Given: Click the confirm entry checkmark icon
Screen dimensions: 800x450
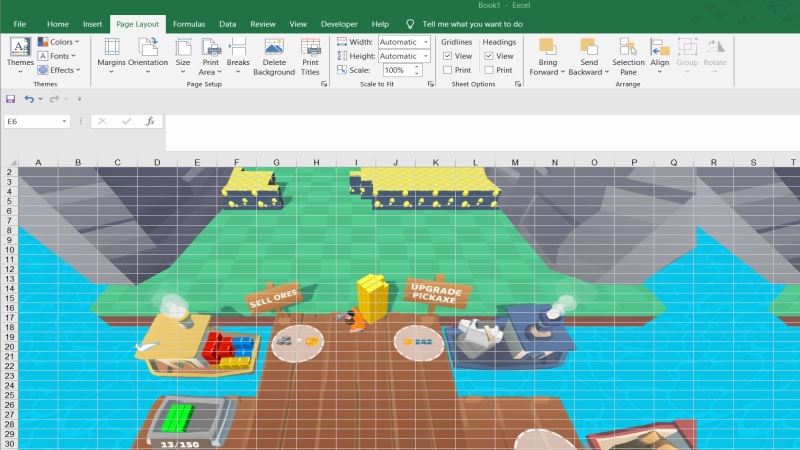Looking at the screenshot, I should pyautogui.click(x=127, y=121).
